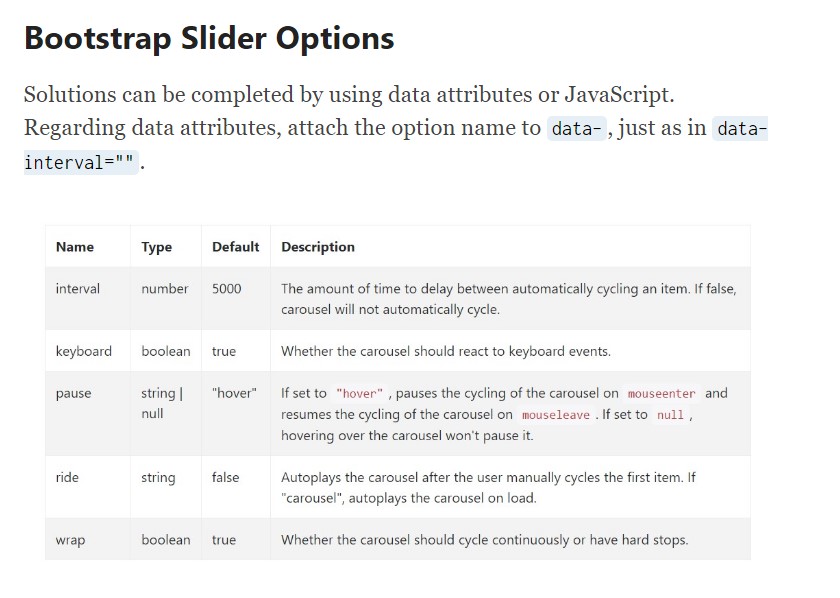Select the interval option name cell
The image size is (840, 598).
coord(78,289)
